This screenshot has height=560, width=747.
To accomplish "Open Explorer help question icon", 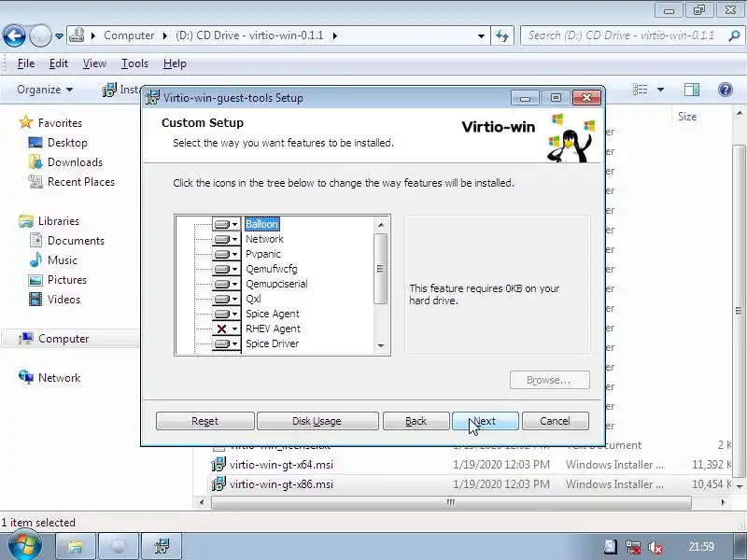I will 726,90.
